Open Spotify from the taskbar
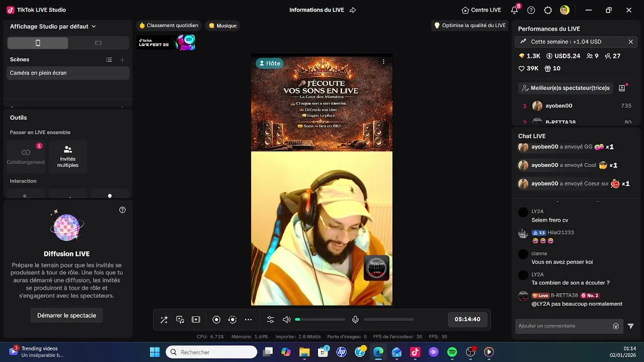Screen dimensions: 644x362 pyautogui.click(x=452, y=352)
